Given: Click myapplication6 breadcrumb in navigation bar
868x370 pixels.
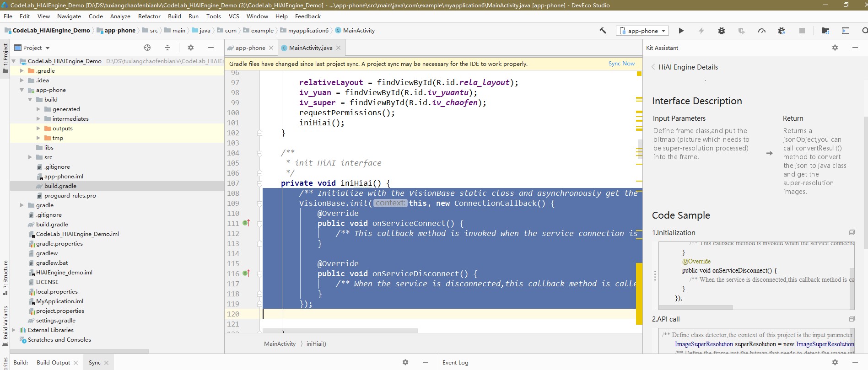Looking at the screenshot, I should pyautogui.click(x=308, y=31).
